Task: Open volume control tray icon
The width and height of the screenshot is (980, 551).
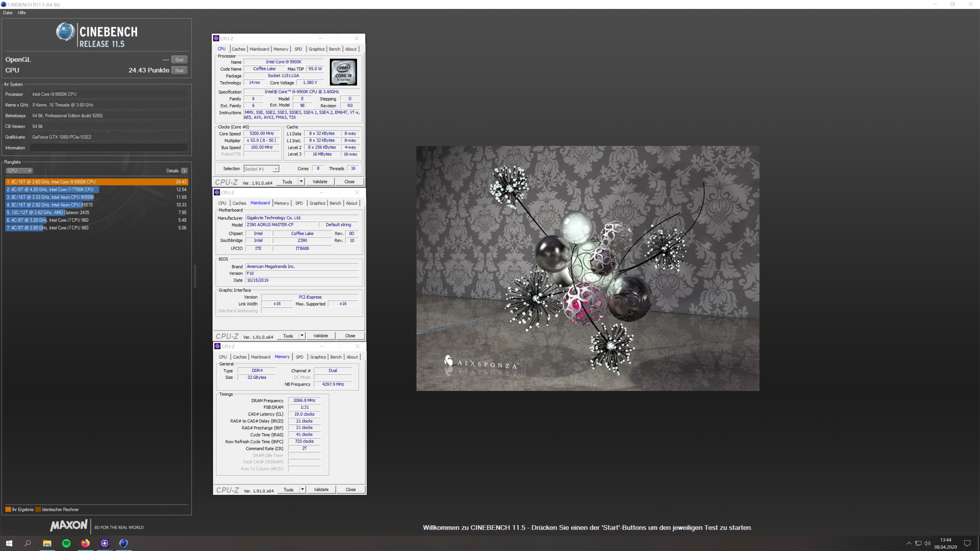Action: tap(927, 543)
